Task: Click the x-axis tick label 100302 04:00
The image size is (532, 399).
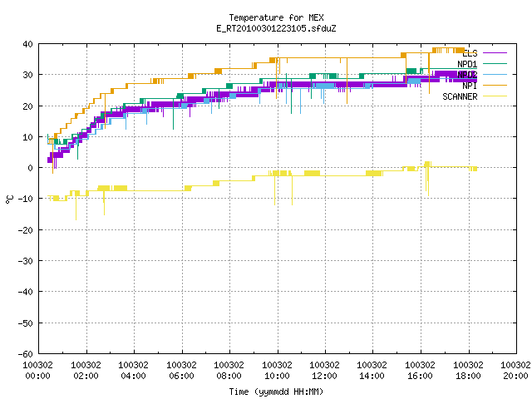Action: [x=133, y=370]
